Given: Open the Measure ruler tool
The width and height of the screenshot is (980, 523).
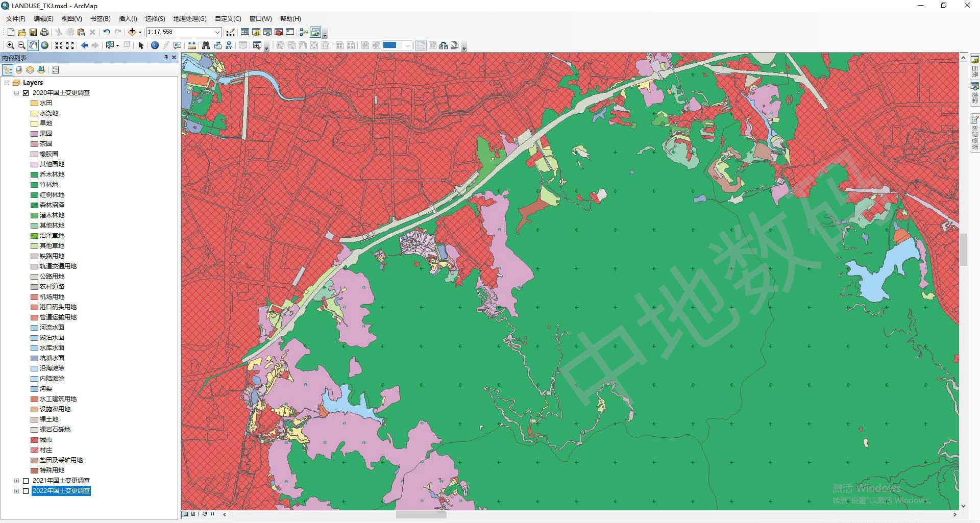Looking at the screenshot, I should pos(192,45).
